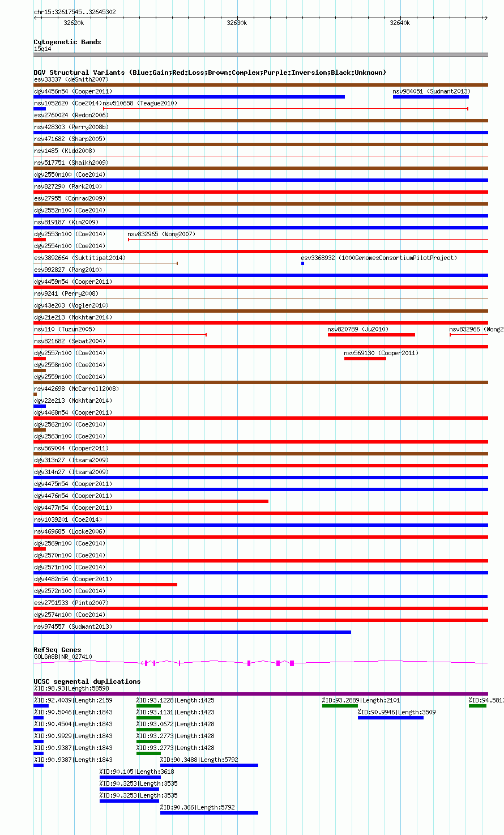The height and width of the screenshot is (835, 504).
Task: Click nsv9241 (Perry2008) label
Action: (x=66, y=293)
